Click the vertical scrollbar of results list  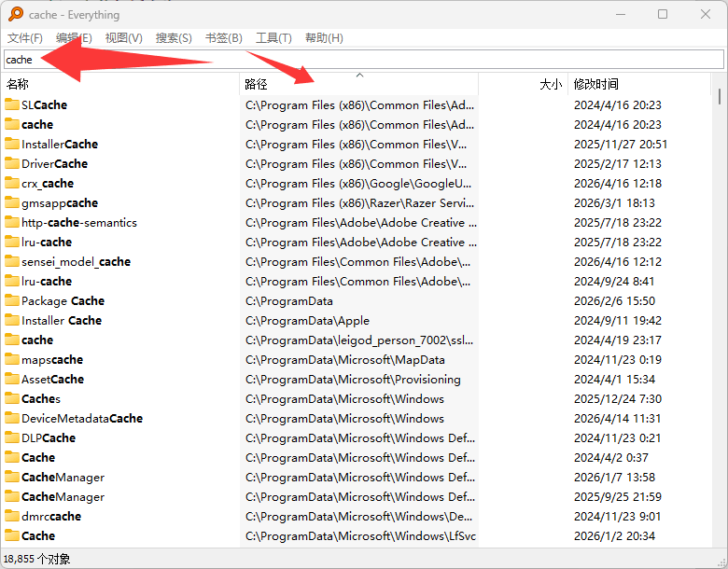click(720, 317)
